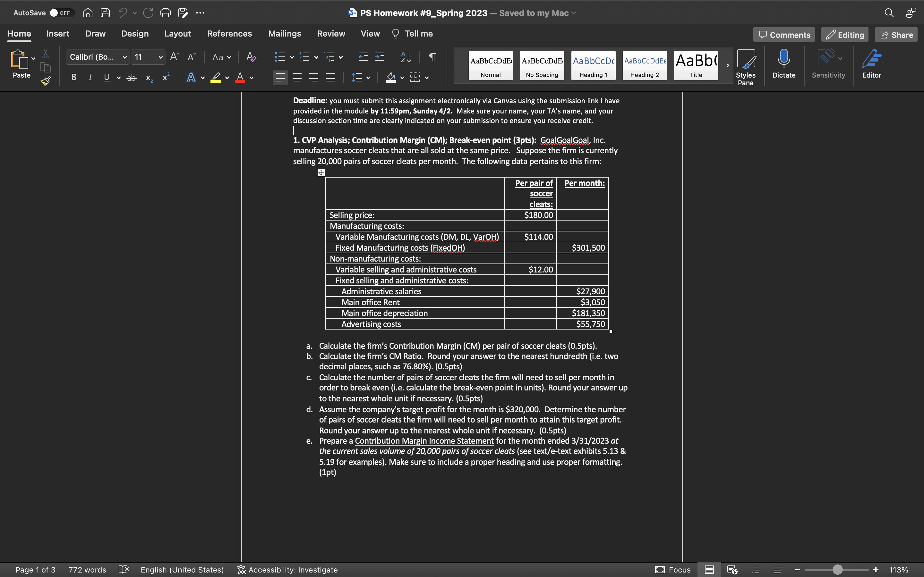Apply the Heading 1 style
This screenshot has width=924, height=577.
(593, 65)
